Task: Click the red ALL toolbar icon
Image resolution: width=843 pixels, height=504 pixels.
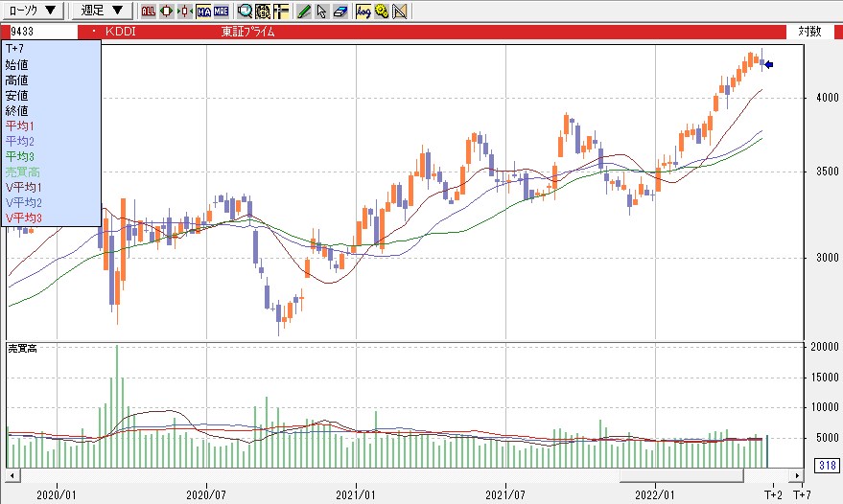Action: click(x=149, y=11)
